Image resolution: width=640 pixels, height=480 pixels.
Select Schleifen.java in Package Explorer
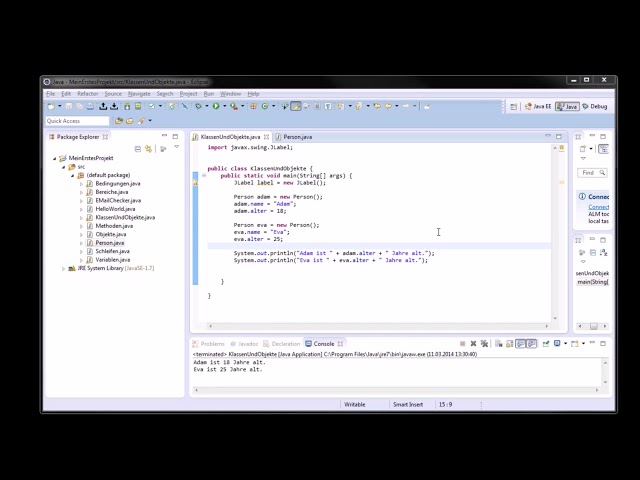112,251
